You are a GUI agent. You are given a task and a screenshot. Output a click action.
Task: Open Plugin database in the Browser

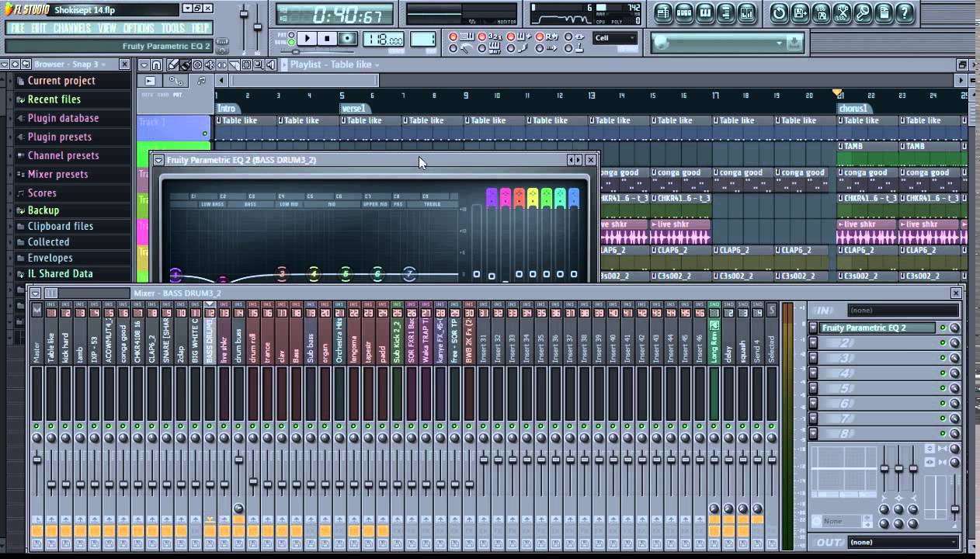(x=63, y=118)
